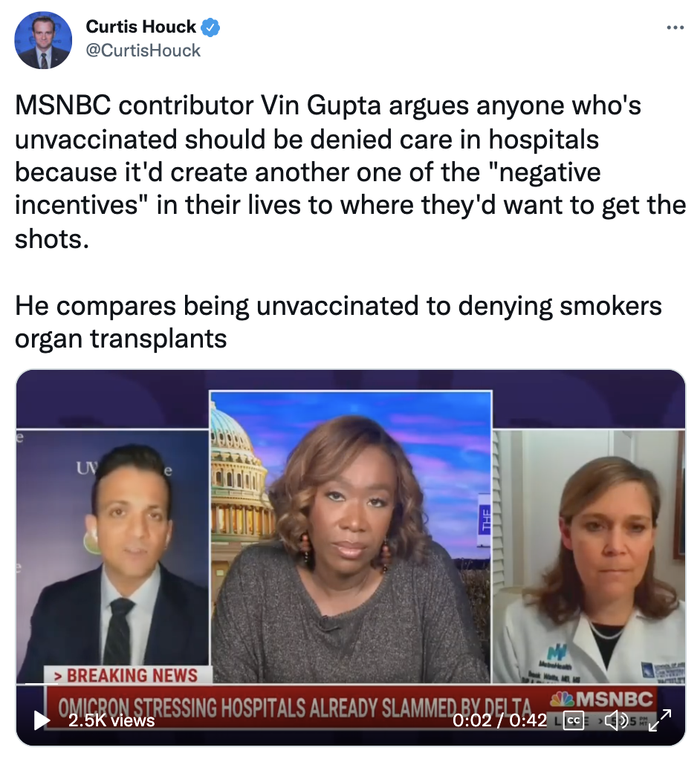Mute the video using the speaker icon
This screenshot has height=759, width=700.
coord(616,720)
